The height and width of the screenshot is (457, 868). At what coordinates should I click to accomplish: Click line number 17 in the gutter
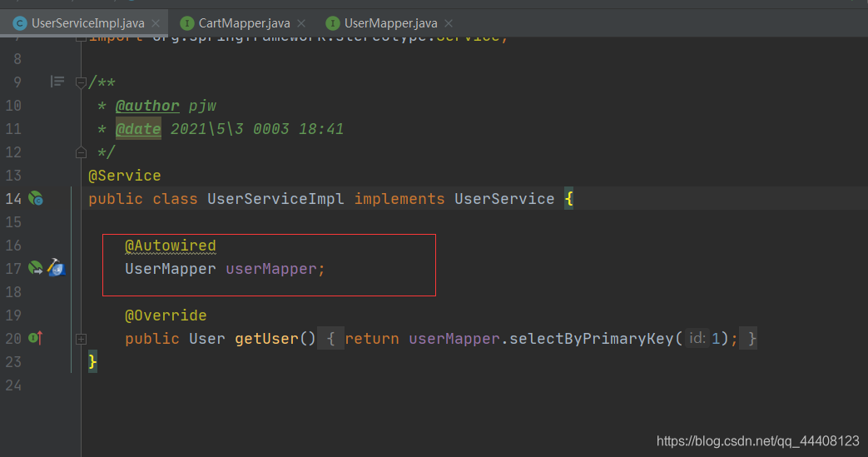(x=13, y=269)
